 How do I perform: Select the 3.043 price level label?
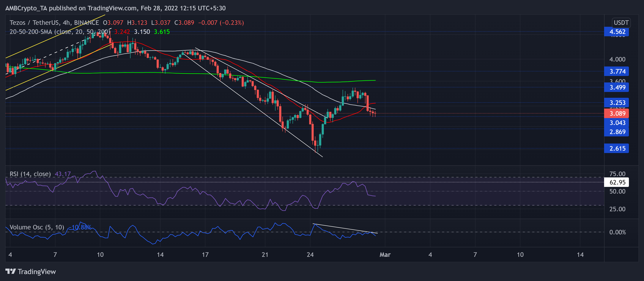coord(617,123)
